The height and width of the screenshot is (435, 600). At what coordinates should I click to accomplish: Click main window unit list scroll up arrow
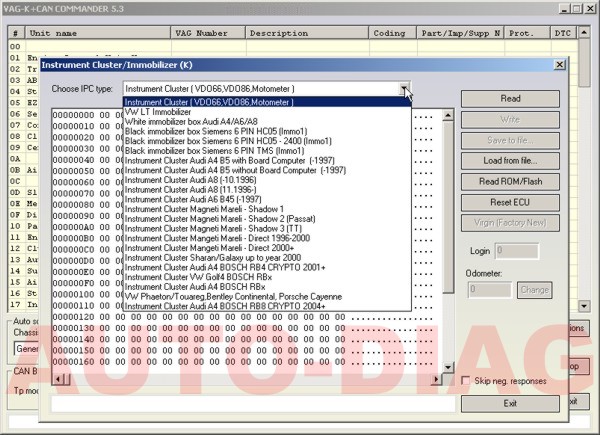pyautogui.click(x=584, y=33)
